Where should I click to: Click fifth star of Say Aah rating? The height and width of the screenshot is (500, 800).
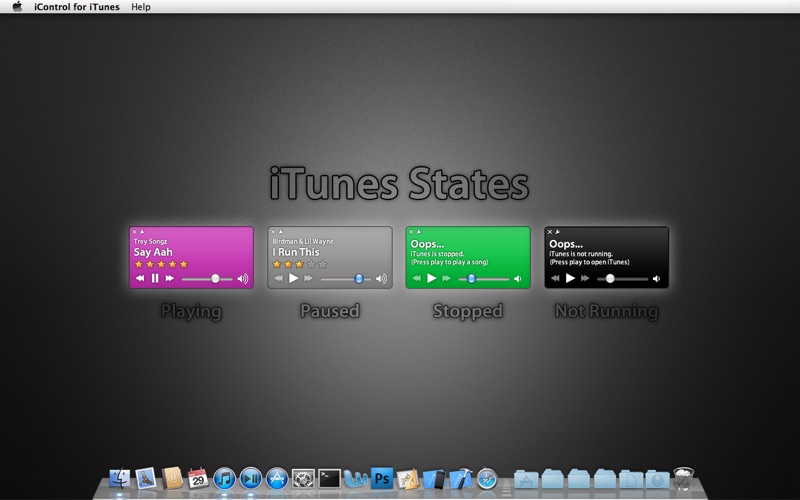184,264
